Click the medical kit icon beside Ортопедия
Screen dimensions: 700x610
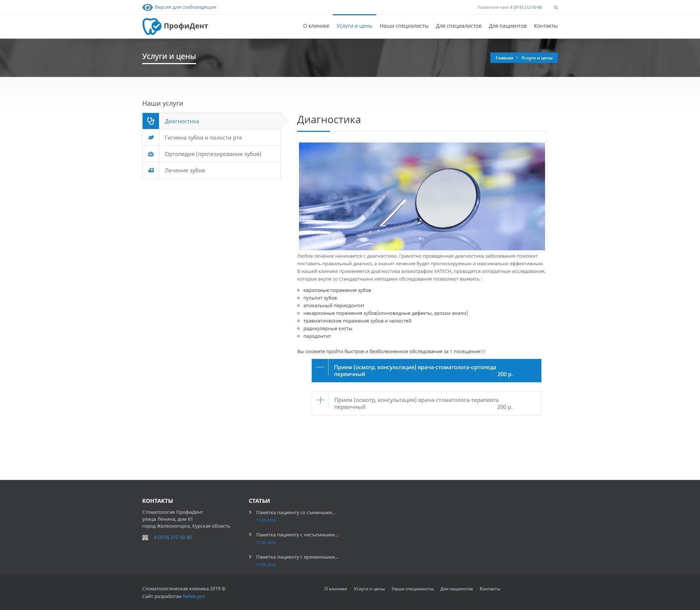pos(151,154)
